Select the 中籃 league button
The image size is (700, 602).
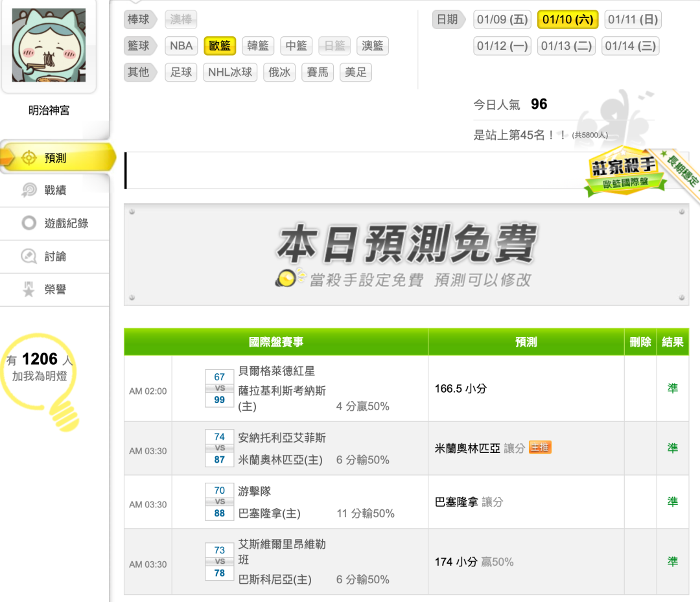(296, 45)
